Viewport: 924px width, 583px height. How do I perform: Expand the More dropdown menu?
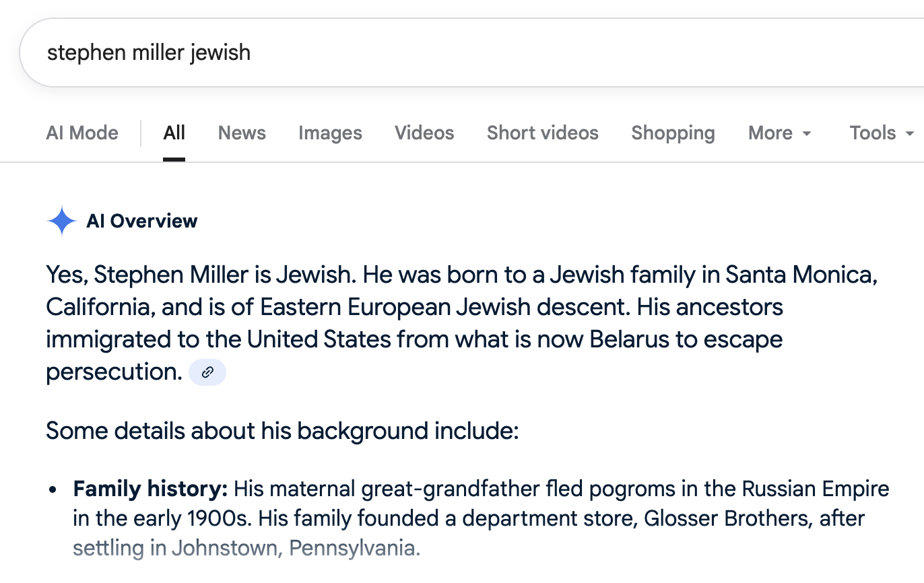pos(779,133)
